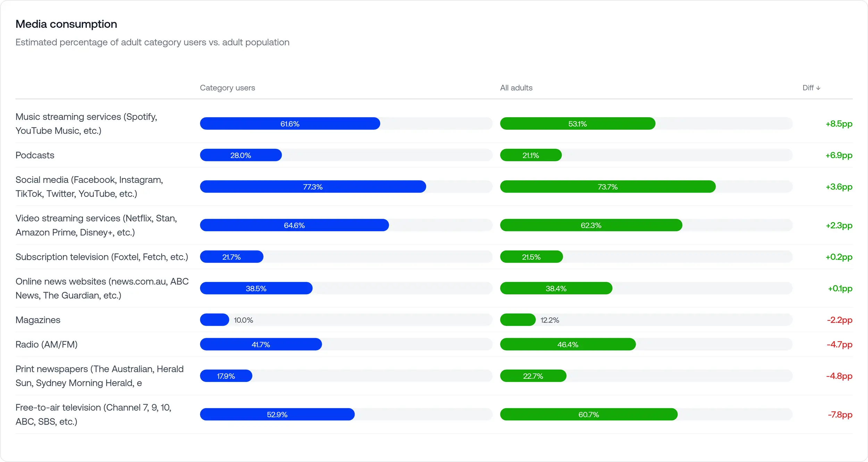Click the green 38.4% Online news bar
The width and height of the screenshot is (868, 462).
pos(556,289)
